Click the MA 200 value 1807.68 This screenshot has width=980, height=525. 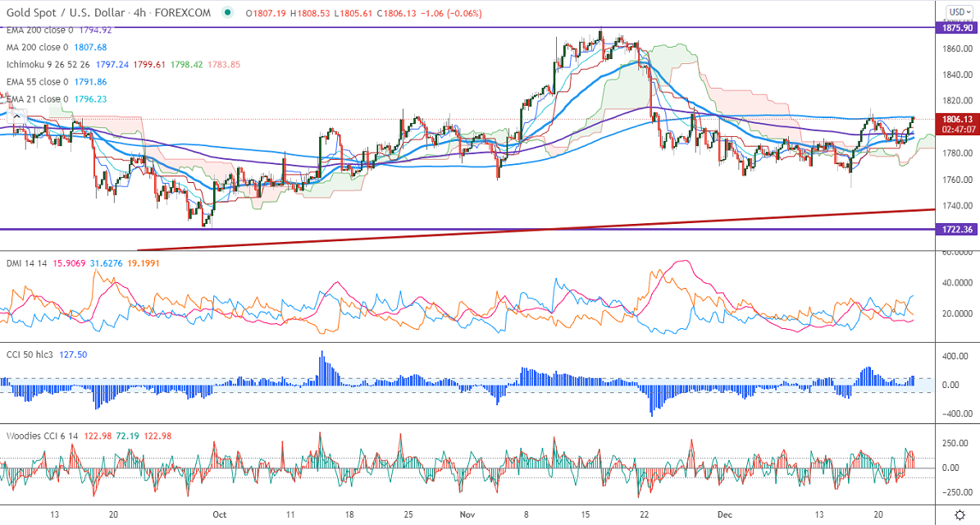click(x=91, y=47)
